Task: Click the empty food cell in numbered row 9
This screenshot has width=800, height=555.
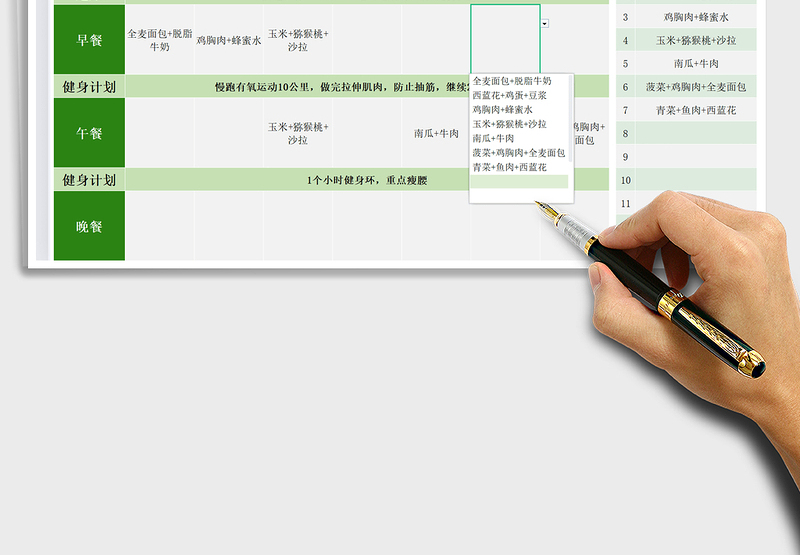Action: [x=696, y=157]
